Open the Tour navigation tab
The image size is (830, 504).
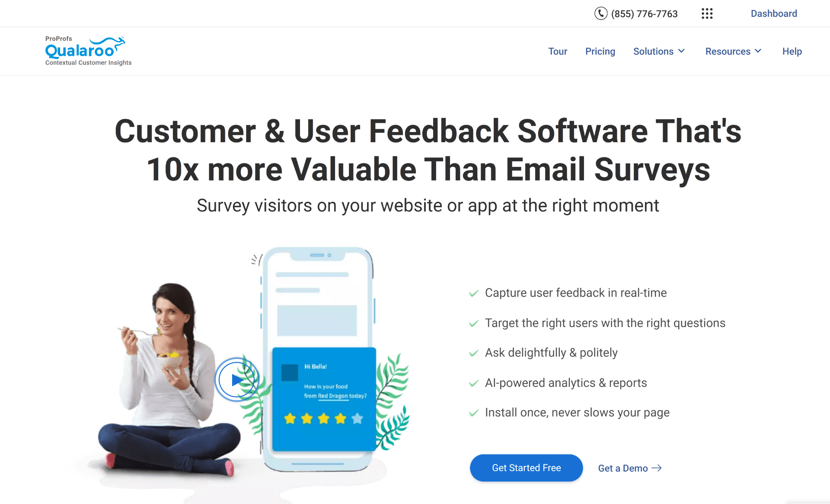click(x=558, y=51)
